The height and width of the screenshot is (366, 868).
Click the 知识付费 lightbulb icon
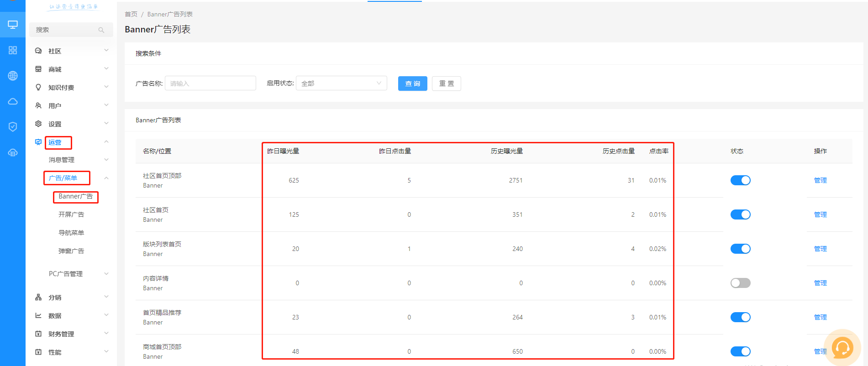38,88
